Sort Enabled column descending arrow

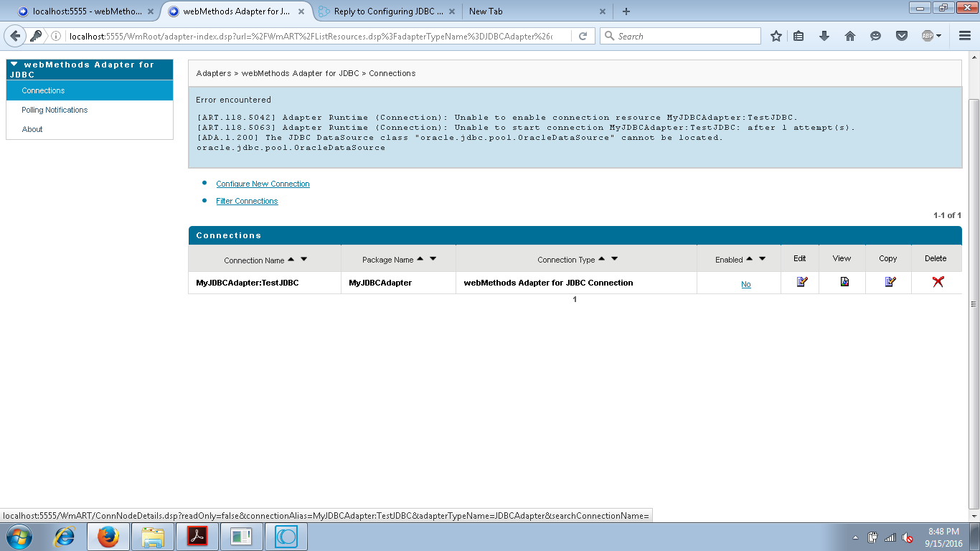(x=762, y=259)
